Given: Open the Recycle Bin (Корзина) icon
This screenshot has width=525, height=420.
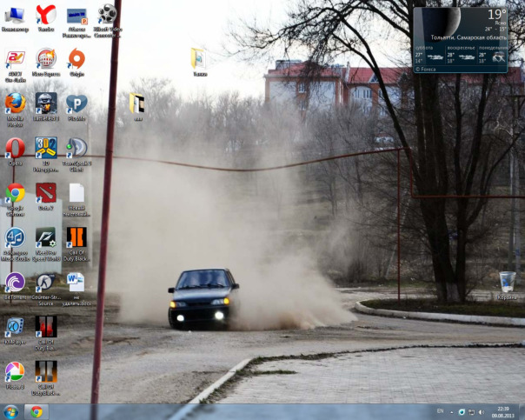Looking at the screenshot, I should click(507, 286).
